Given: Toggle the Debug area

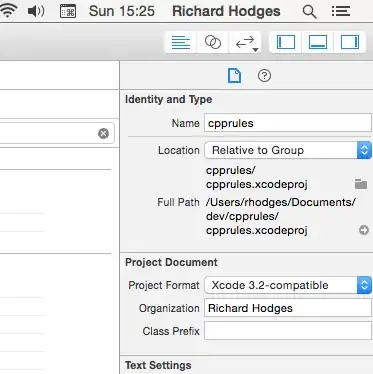Looking at the screenshot, I should (318, 42).
